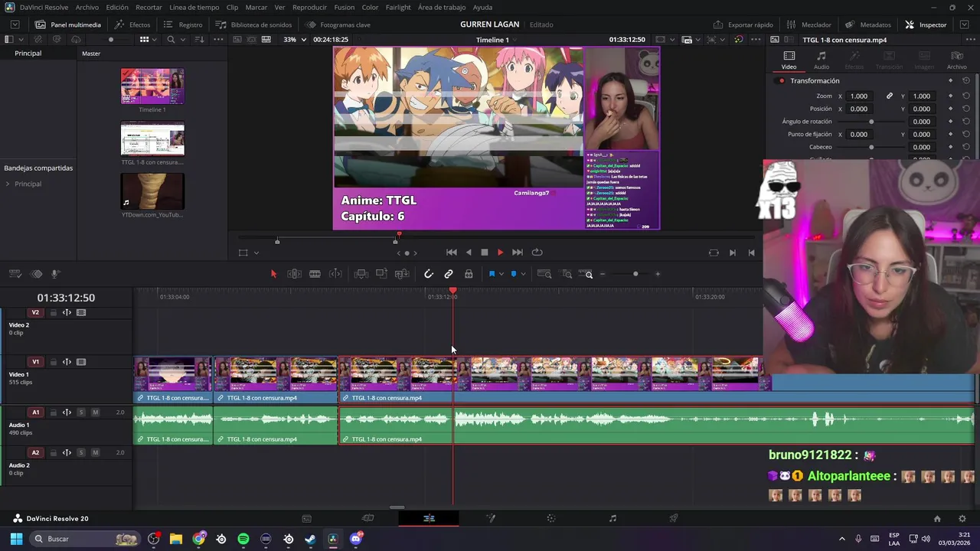The width and height of the screenshot is (980, 551).
Task: Open the Metadatos panel
Action: [868, 24]
